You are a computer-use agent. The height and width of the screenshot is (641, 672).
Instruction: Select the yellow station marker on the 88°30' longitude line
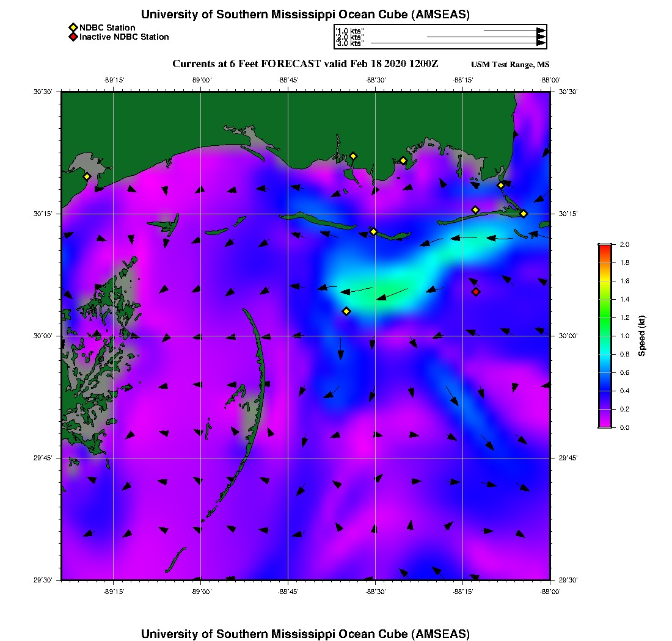tap(374, 231)
